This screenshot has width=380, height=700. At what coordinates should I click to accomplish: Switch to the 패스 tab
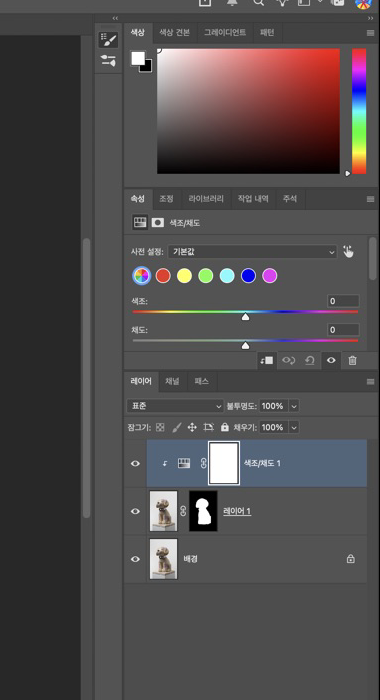click(201, 381)
